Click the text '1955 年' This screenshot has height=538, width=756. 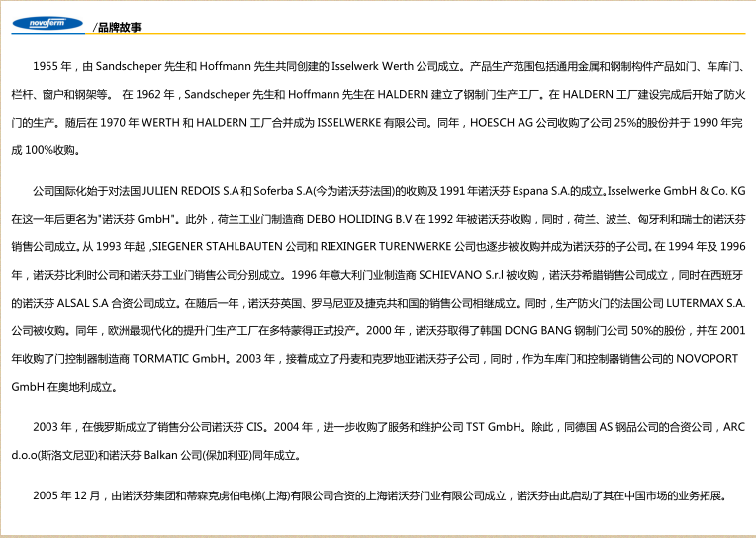[52, 66]
